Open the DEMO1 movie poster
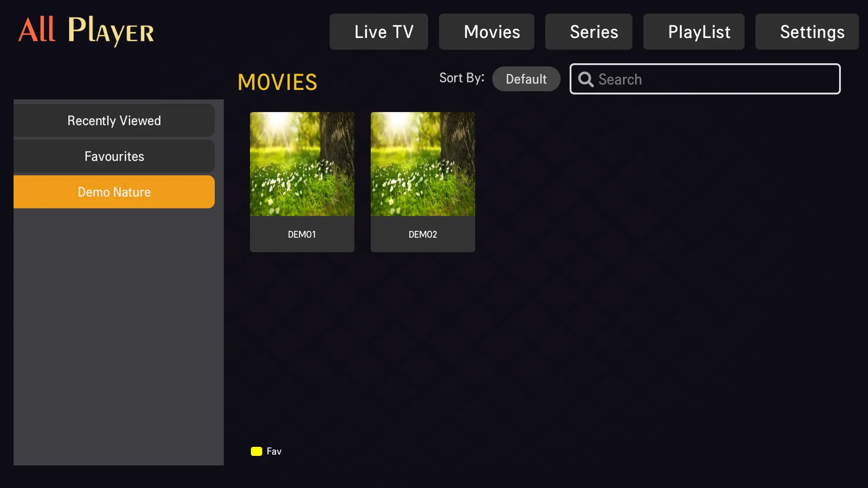The width and height of the screenshot is (868, 488). (302, 164)
